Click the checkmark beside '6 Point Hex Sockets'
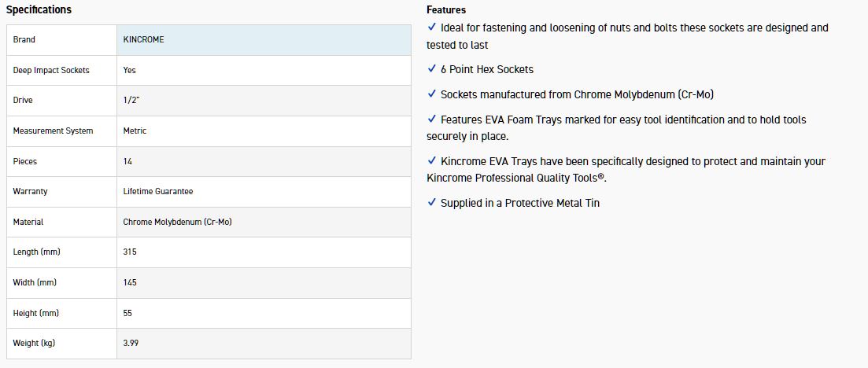 click(x=431, y=69)
